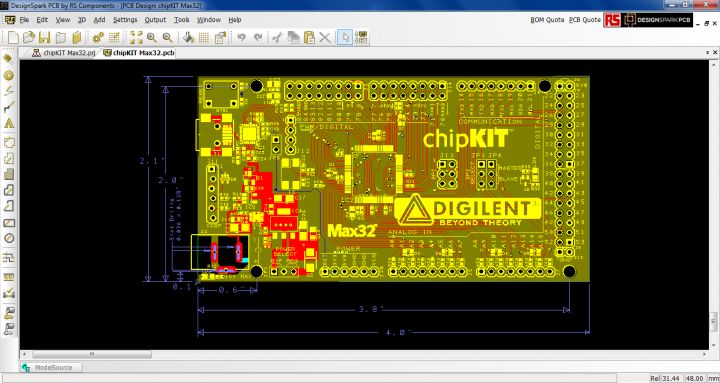Click the Delete X icon in toolbar
The width and height of the screenshot is (720, 383).
325,37
